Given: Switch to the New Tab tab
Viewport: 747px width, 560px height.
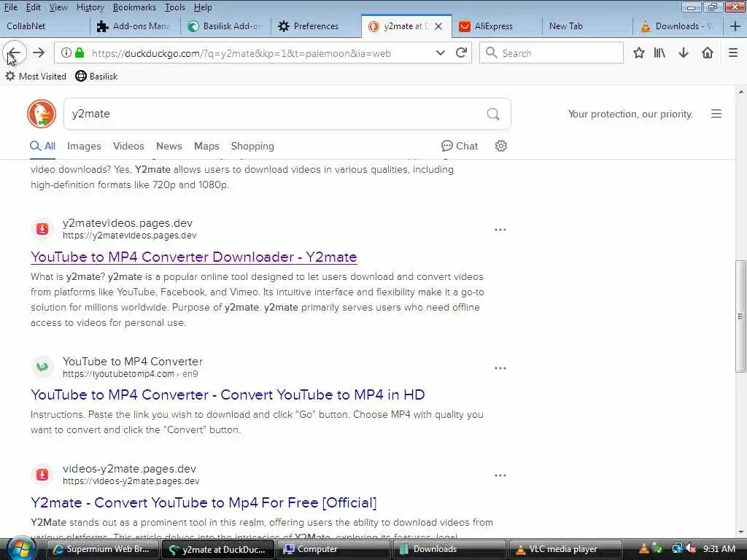Looking at the screenshot, I should coord(587,26).
